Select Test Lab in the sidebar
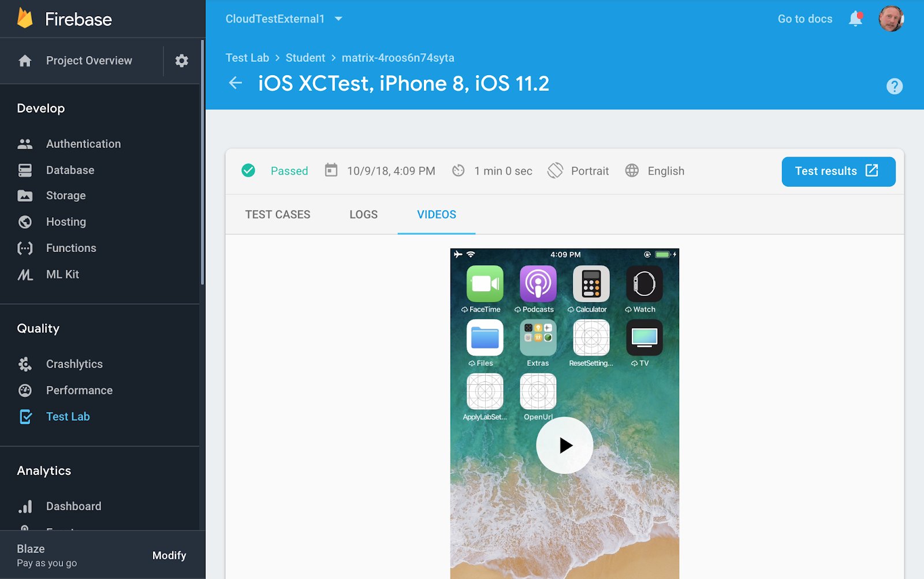The image size is (924, 579). coord(68,417)
